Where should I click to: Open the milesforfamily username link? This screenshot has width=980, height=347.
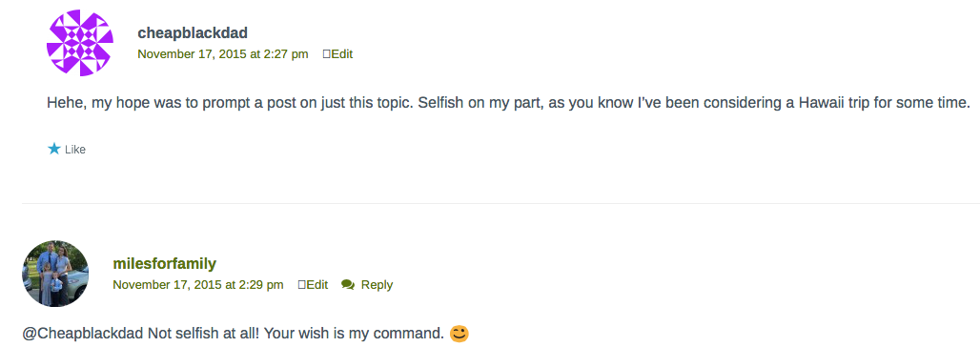pyautogui.click(x=164, y=264)
